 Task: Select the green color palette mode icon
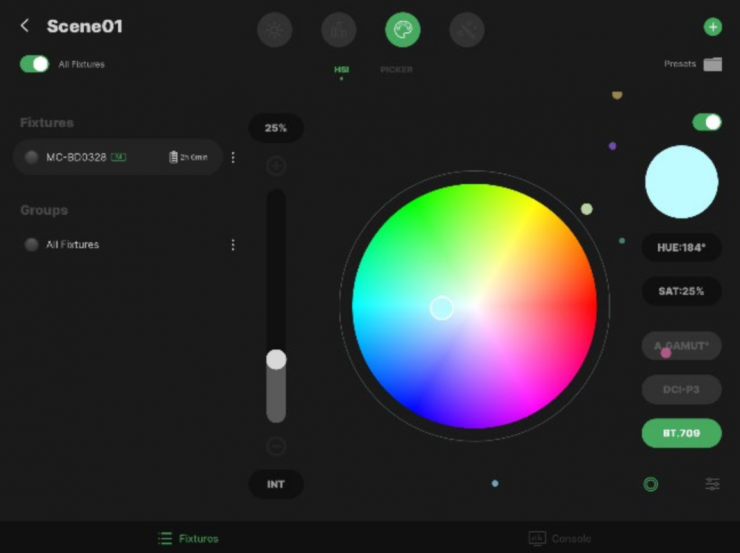click(402, 30)
